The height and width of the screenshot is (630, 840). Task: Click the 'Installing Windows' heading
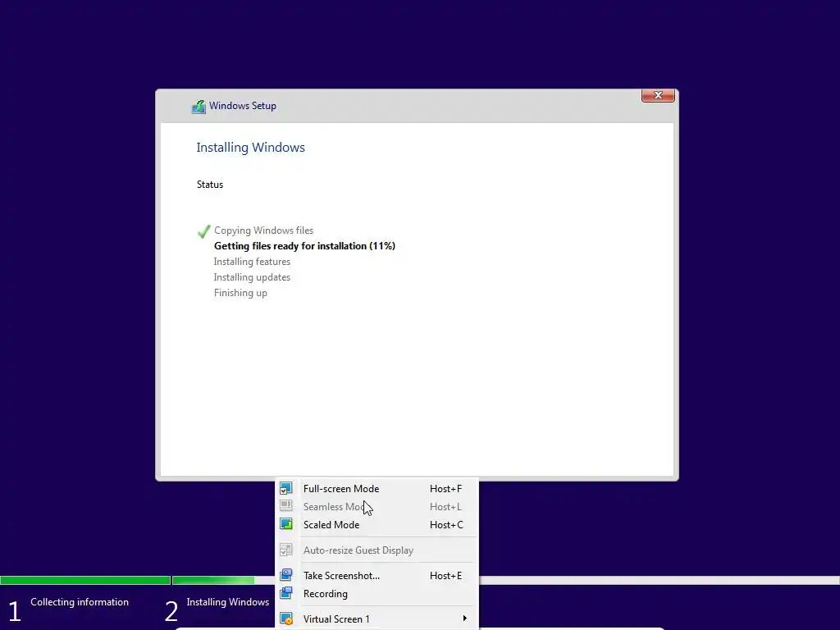click(250, 148)
